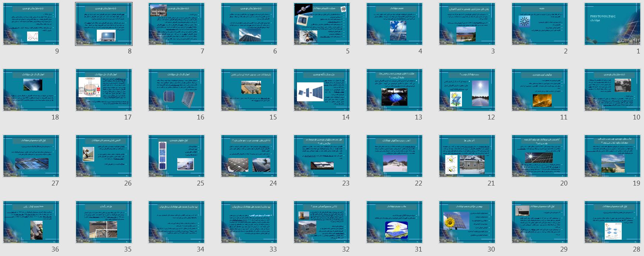Open slide 30 featuring the sunflower
Image resolution: width=644 pixels, height=256 pixels.
pos(467,222)
